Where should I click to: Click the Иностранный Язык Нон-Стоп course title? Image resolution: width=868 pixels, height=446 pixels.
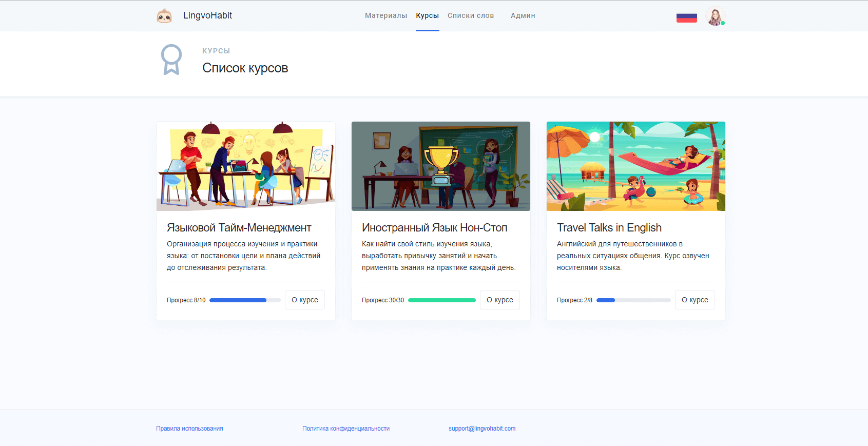[435, 227]
